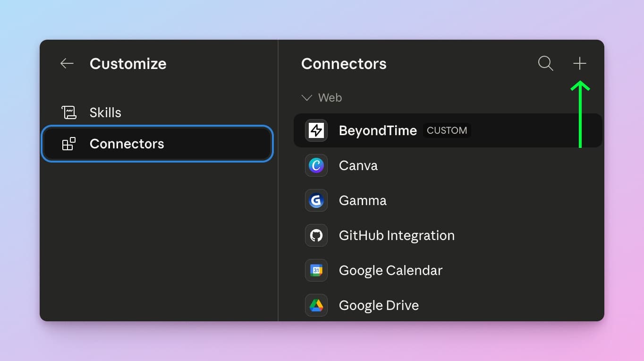Click the BeyondTime lightning bolt icon
The width and height of the screenshot is (644, 361).
(x=316, y=130)
